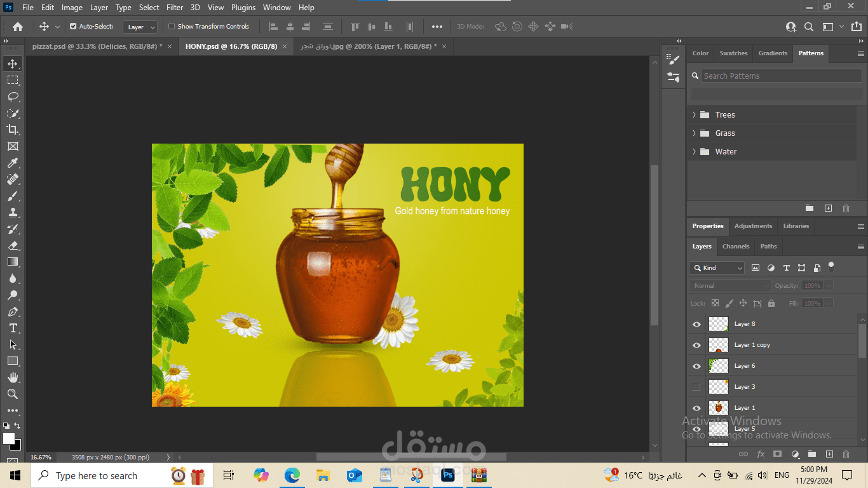Viewport: 868px width, 488px height.
Task: Open the Fill value dropdown arrow
Action: tap(828, 304)
